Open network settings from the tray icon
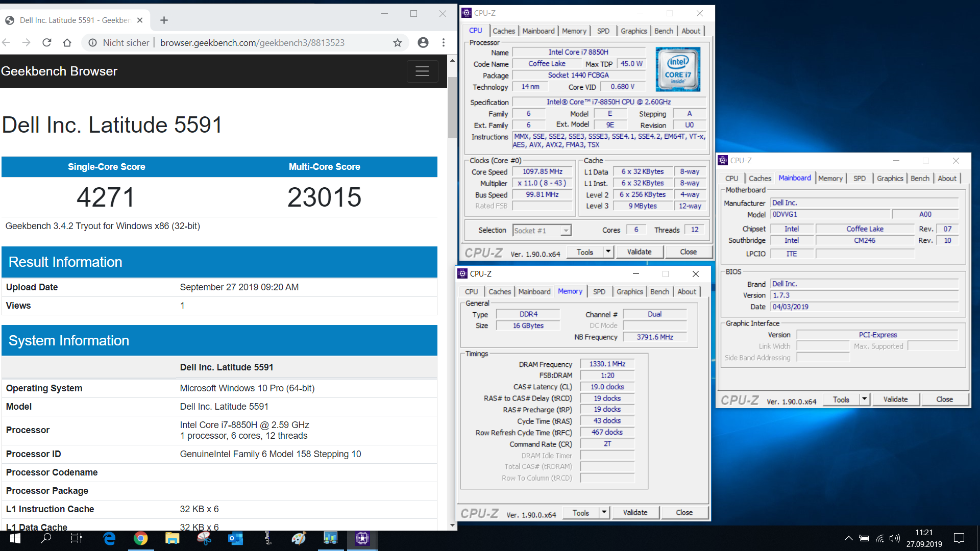This screenshot has width=980, height=551. point(880,538)
